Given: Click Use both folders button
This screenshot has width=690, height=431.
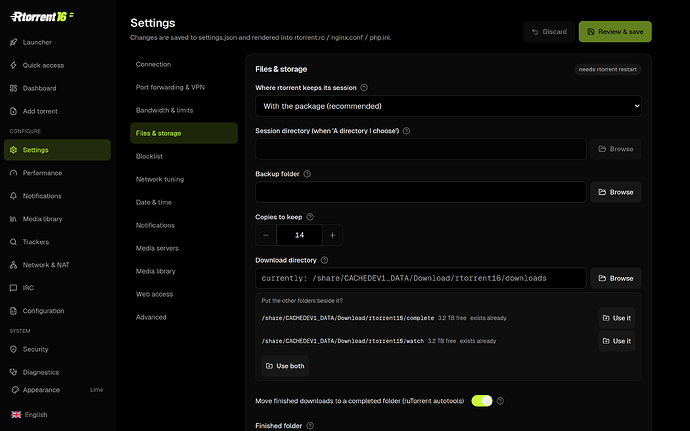Looking at the screenshot, I should click(285, 366).
